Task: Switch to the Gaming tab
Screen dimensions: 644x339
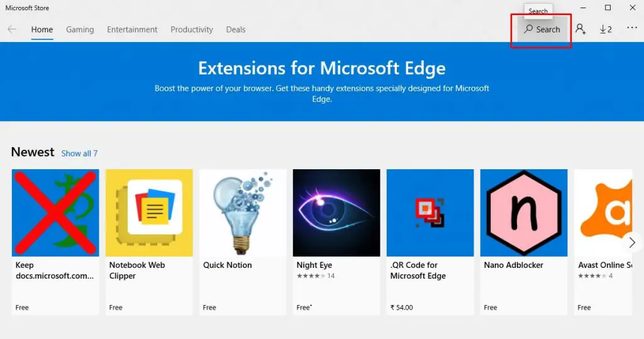Action: 80,30
